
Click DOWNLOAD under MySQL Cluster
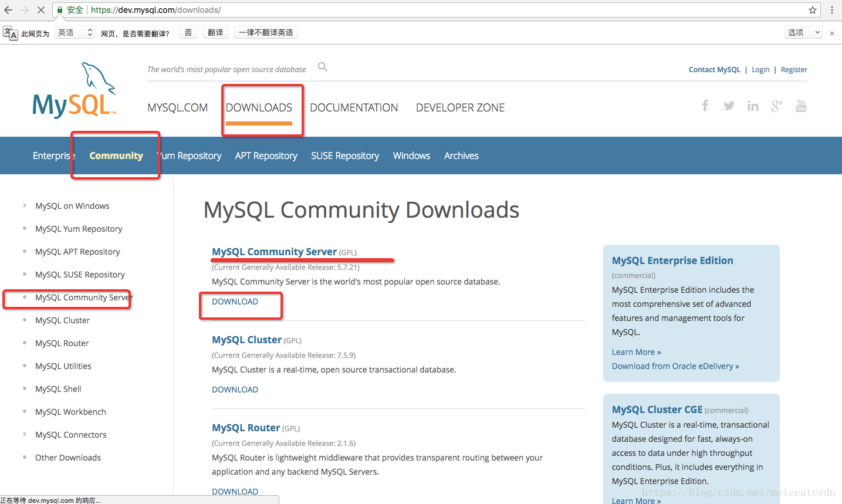click(x=235, y=390)
